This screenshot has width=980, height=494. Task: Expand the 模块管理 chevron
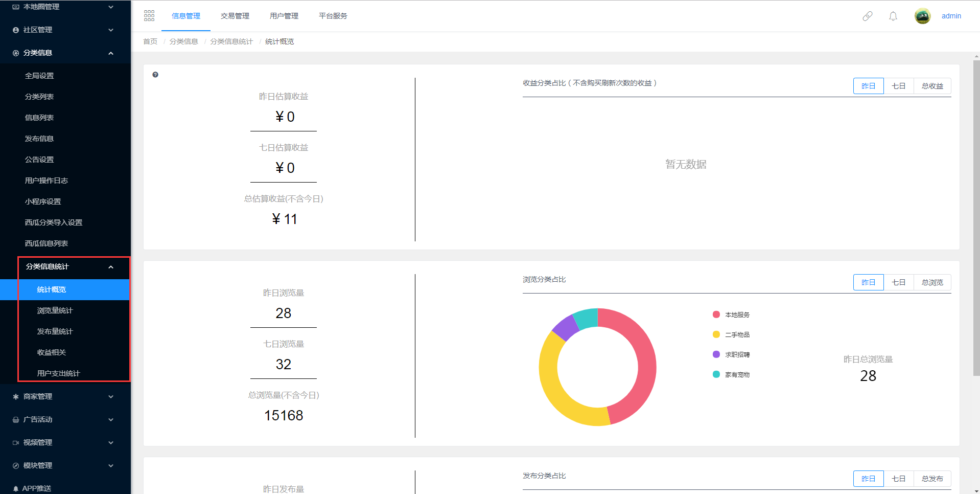tap(111, 466)
